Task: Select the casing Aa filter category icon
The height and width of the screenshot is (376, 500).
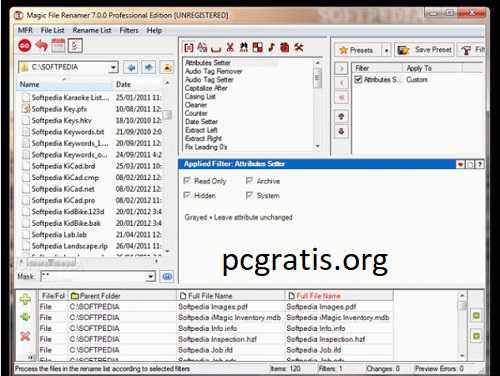Action: [202, 47]
